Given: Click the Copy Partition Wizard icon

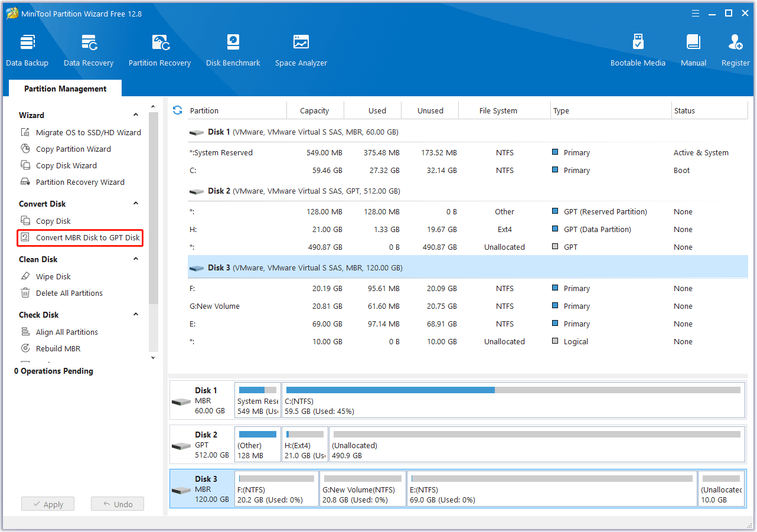Looking at the screenshot, I should click(x=25, y=149).
